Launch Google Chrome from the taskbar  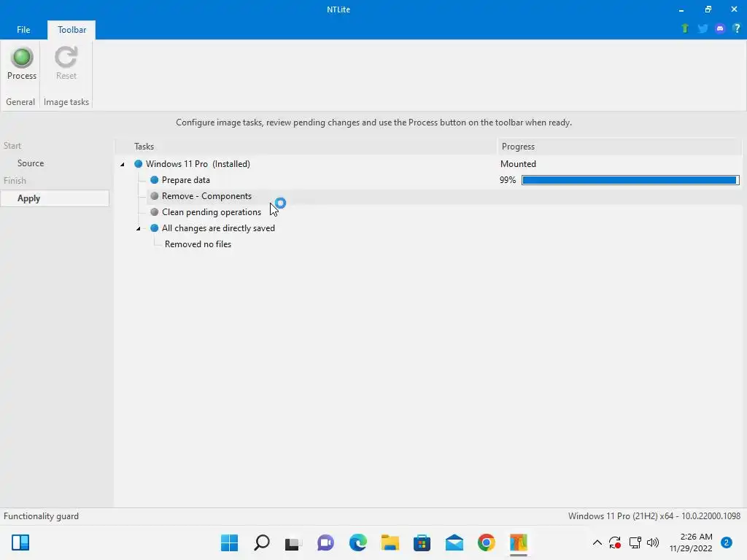click(487, 542)
